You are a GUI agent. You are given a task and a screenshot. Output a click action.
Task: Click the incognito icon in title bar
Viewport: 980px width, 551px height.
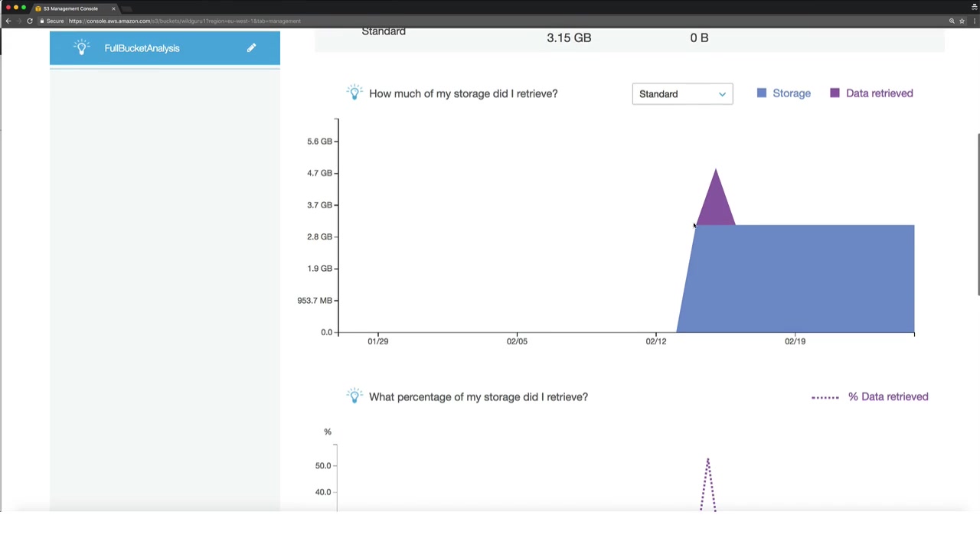click(974, 7)
